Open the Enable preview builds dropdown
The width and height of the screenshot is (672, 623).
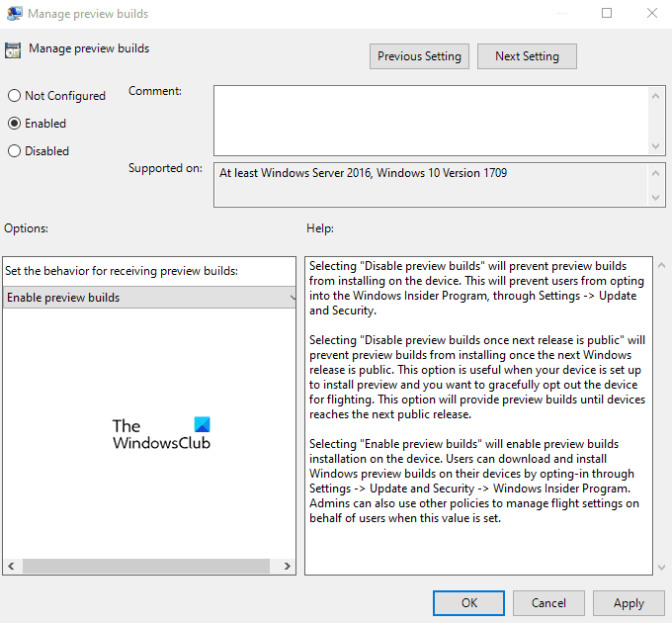click(149, 297)
